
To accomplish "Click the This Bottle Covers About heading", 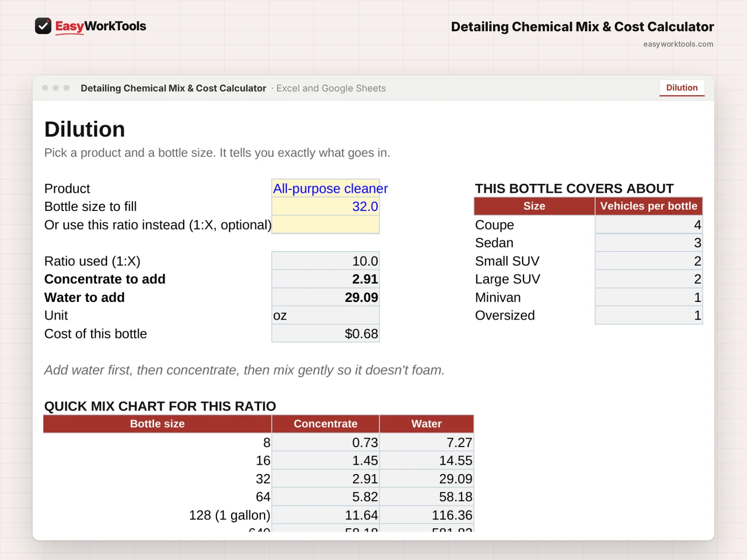I will [574, 189].
